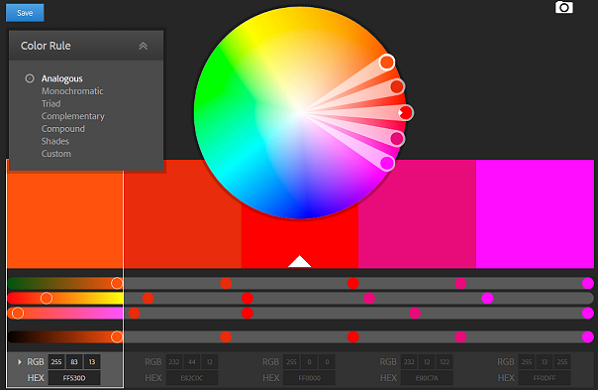Click the HEX label beside FF530D

[36, 378]
